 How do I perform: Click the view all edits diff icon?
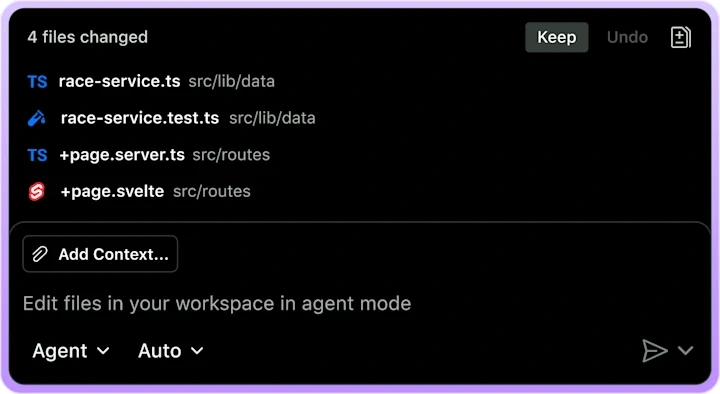tap(681, 37)
